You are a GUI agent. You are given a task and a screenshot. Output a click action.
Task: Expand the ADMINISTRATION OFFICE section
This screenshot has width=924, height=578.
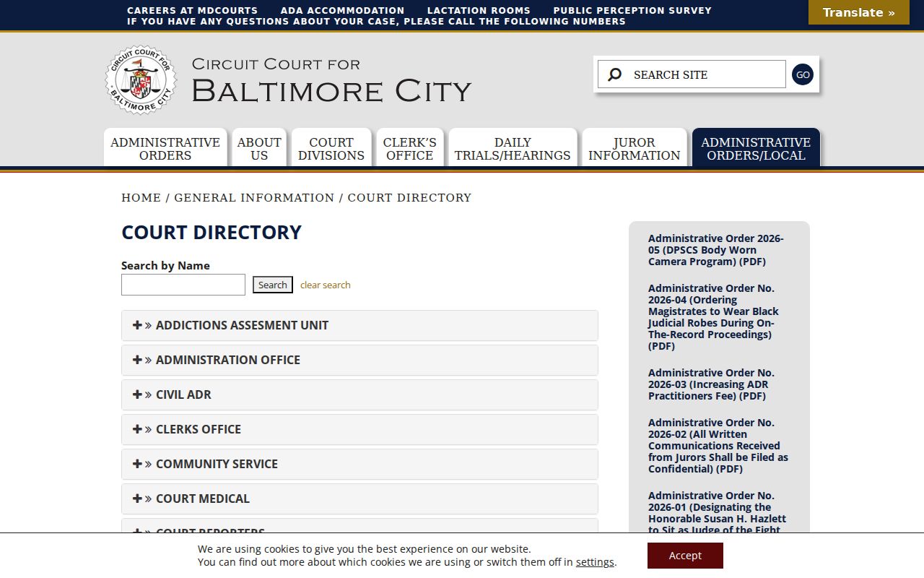click(359, 360)
